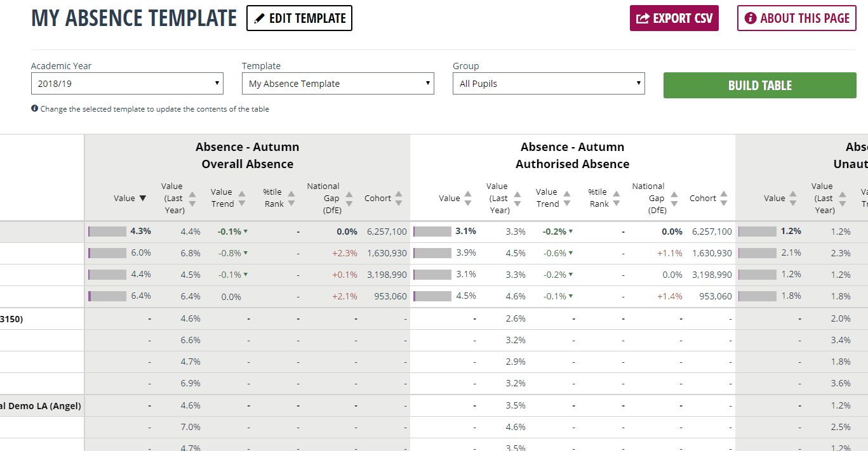Open About This Page
Image resolution: width=868 pixels, height=451 pixels.
coord(797,18)
